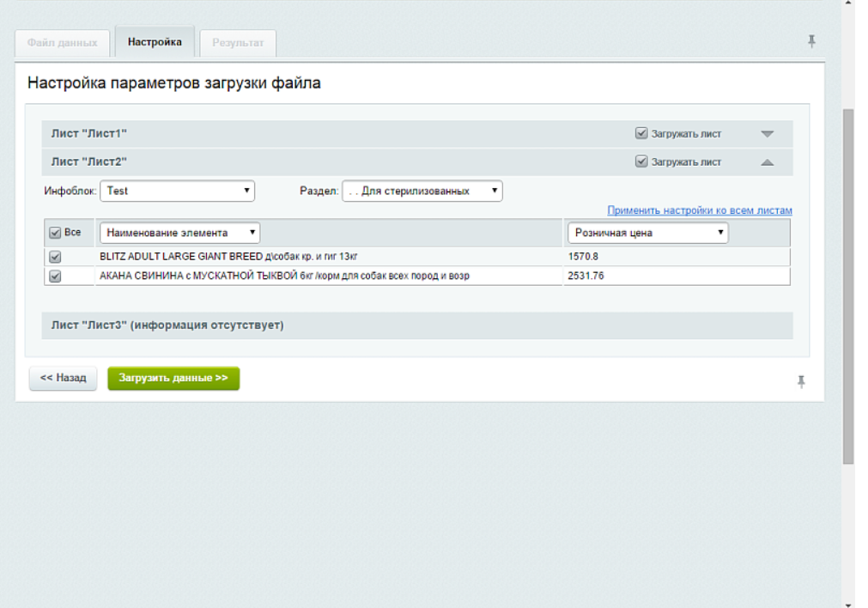This screenshot has height=608, width=868.
Task: Click the scrollbar down arrow
Action: point(848,602)
